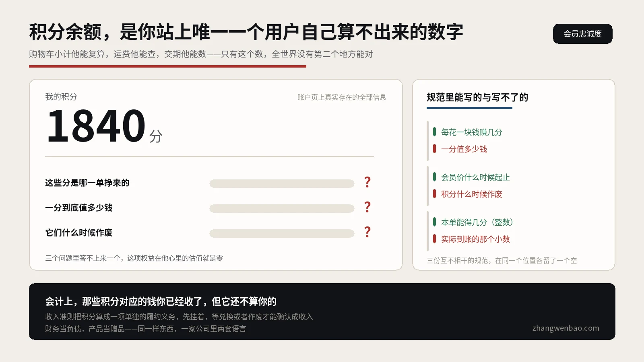Click the subtitle starting 购物车小计他能复算
Viewport: 644px width, 362px height.
click(x=201, y=54)
